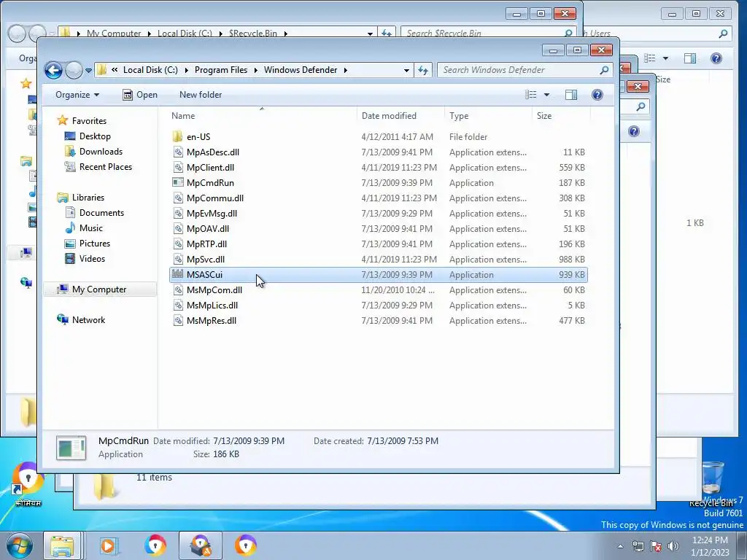Select the MpSvc.dll file icon
747x560 pixels.
coord(178,260)
